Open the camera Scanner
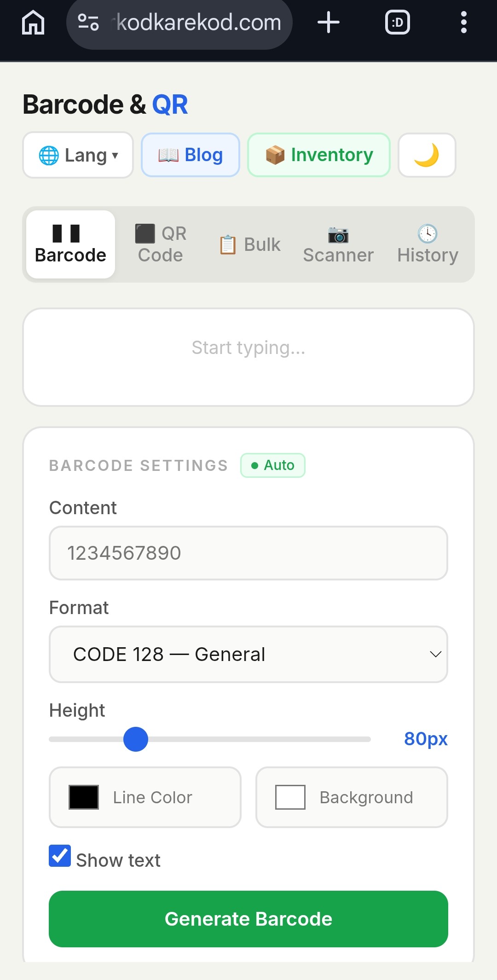This screenshot has height=980, width=497. pos(338,244)
